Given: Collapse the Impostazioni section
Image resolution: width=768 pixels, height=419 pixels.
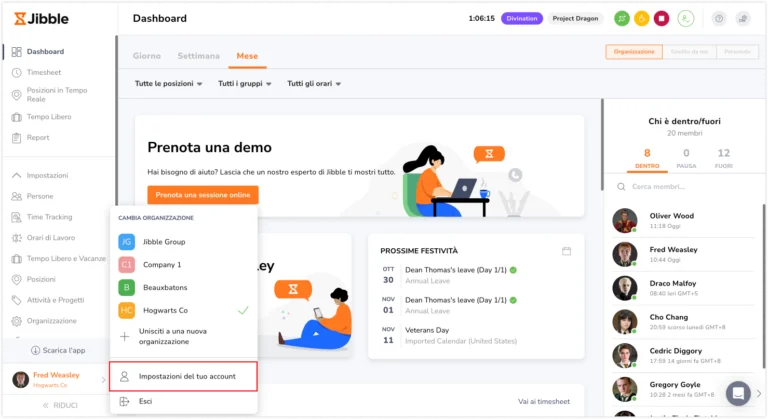Looking at the screenshot, I should pos(17,175).
